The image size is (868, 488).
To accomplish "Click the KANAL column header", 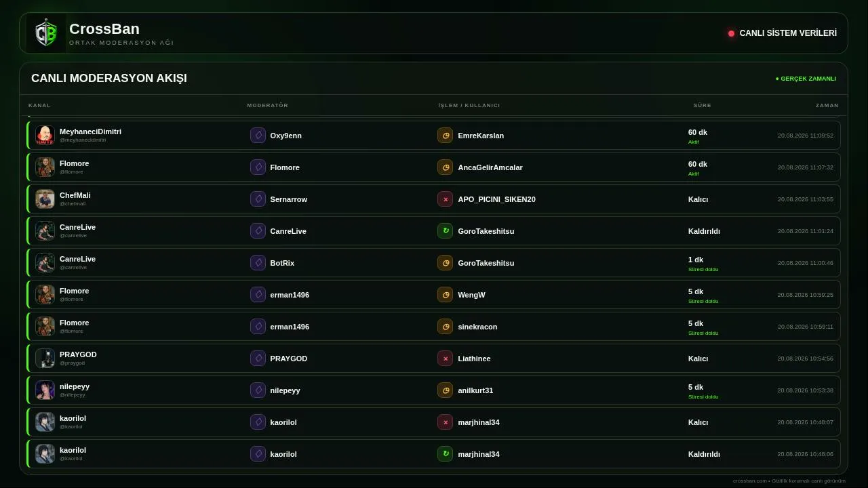I will pos(39,105).
